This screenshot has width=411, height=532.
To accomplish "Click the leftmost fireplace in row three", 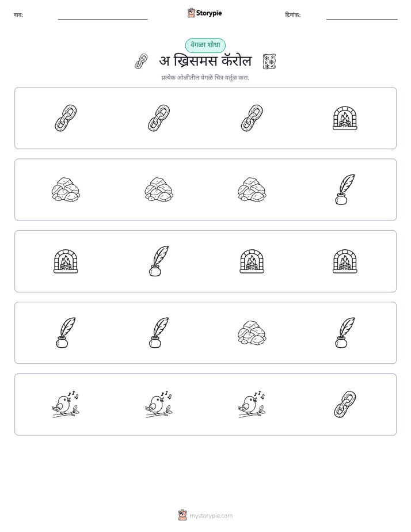I will (x=66, y=261).
